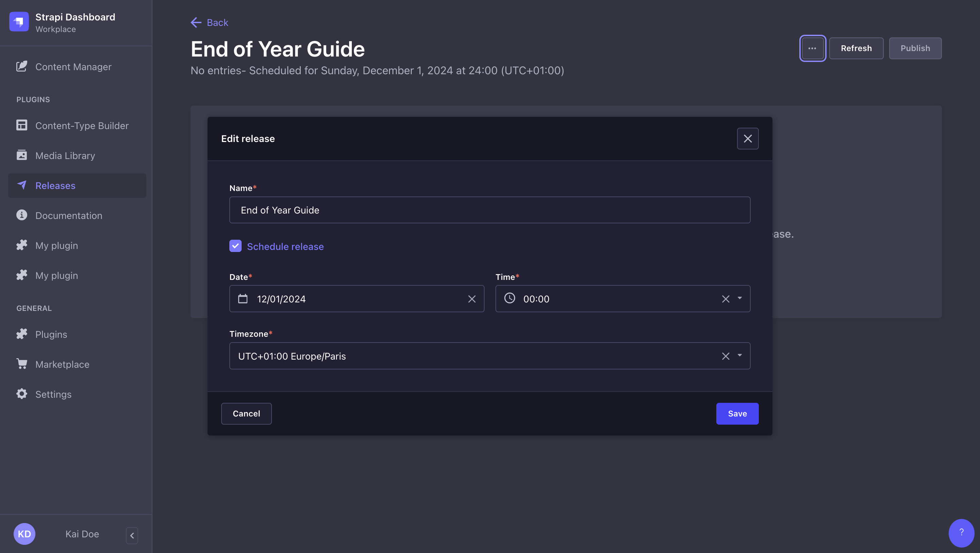980x553 pixels.
Task: Clear the selected date with the X icon
Action: click(x=472, y=299)
